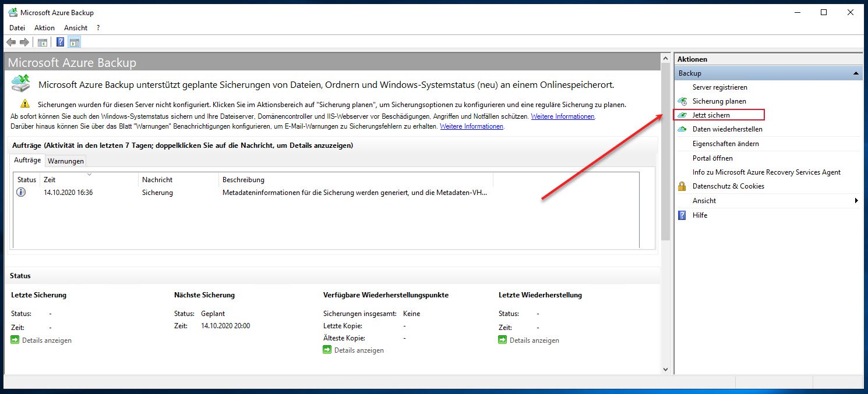Open the Datei menu
This screenshot has width=868, height=394.
pyautogui.click(x=17, y=27)
